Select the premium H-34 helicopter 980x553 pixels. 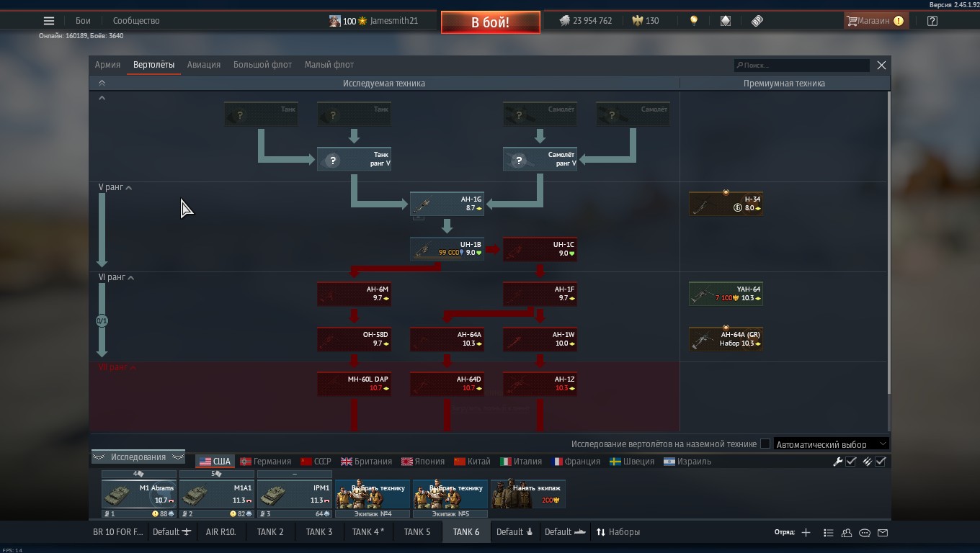click(726, 204)
